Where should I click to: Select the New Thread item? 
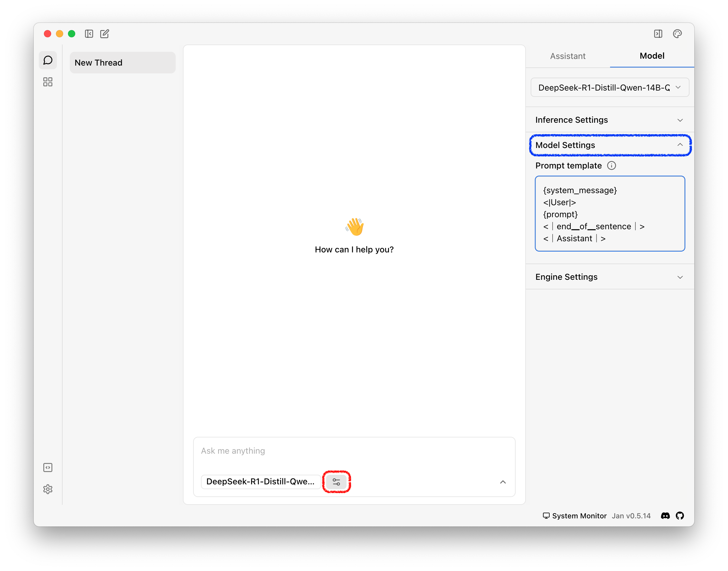123,63
